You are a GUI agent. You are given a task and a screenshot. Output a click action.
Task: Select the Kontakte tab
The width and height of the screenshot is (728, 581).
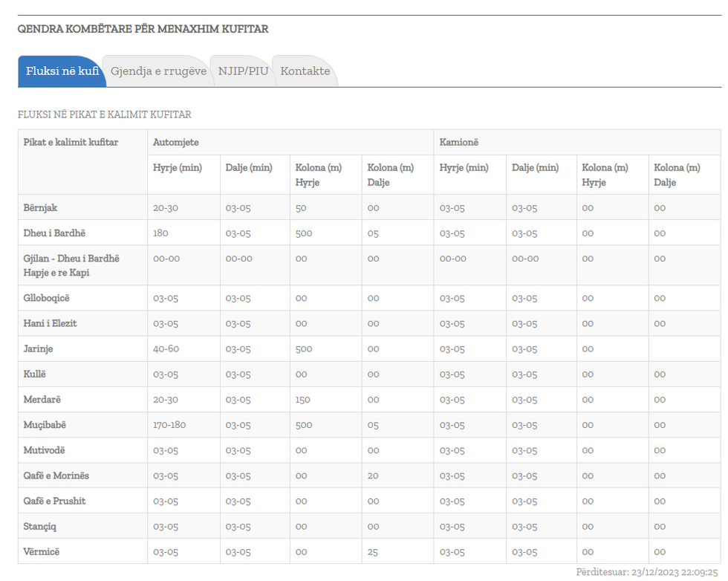[x=305, y=71]
